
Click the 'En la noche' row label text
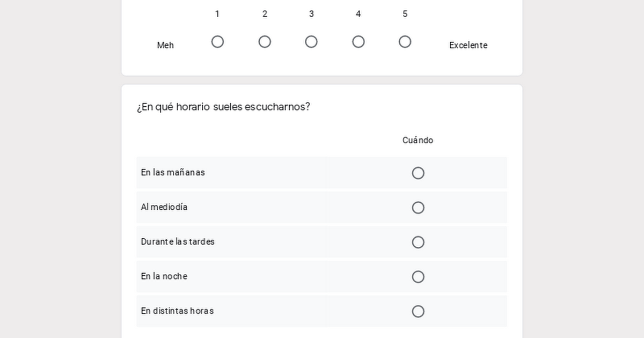tap(164, 276)
